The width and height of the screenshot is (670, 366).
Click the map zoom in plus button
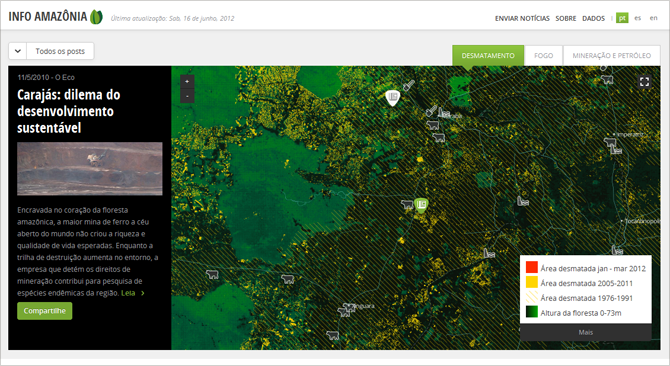click(x=187, y=81)
